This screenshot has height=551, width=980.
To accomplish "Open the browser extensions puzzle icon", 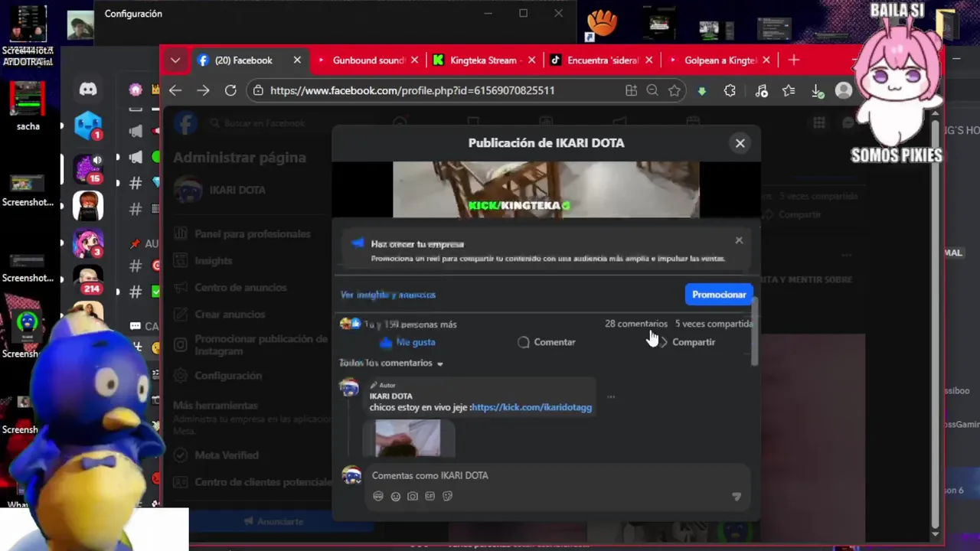I will [x=730, y=90].
